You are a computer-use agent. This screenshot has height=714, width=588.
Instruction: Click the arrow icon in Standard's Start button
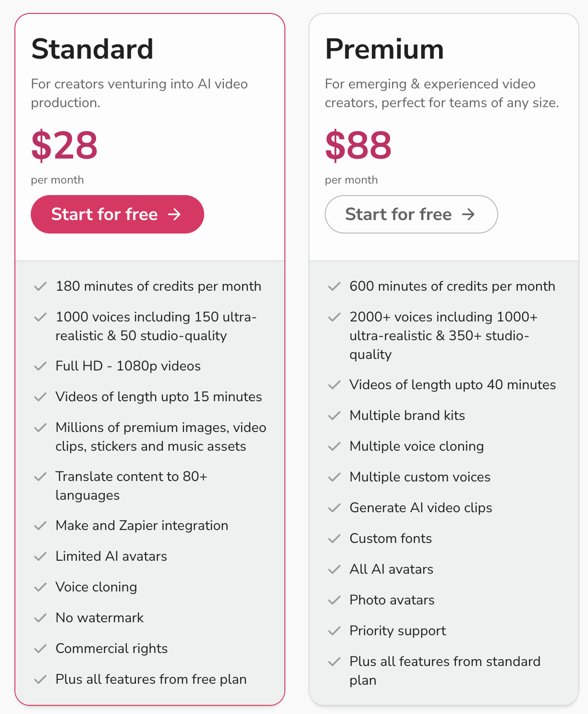[x=175, y=214]
